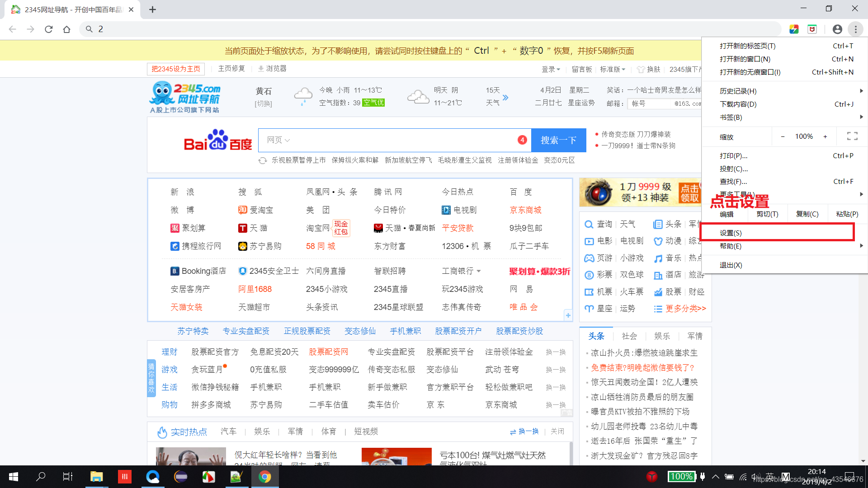This screenshot has width=868, height=488.
Task: Click the red shield extension icon
Action: (812, 29)
